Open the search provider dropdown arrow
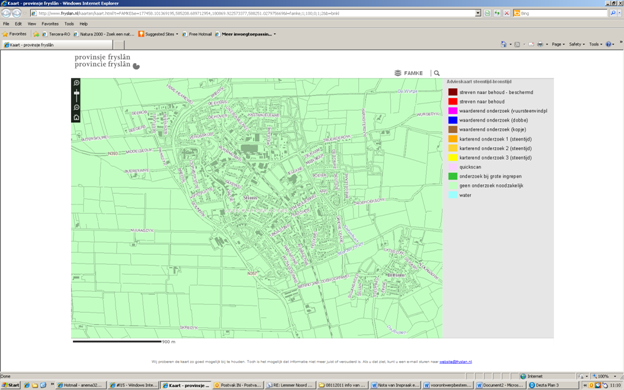 click(620, 13)
